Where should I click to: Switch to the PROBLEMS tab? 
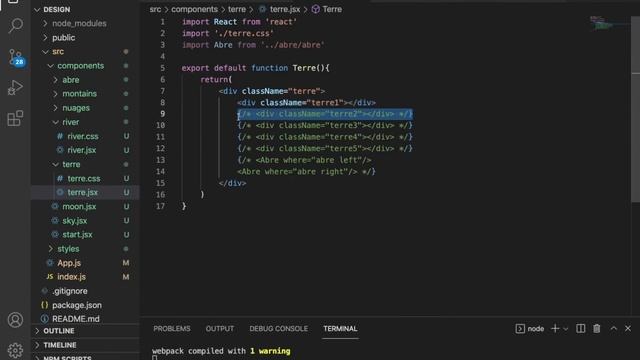click(172, 329)
